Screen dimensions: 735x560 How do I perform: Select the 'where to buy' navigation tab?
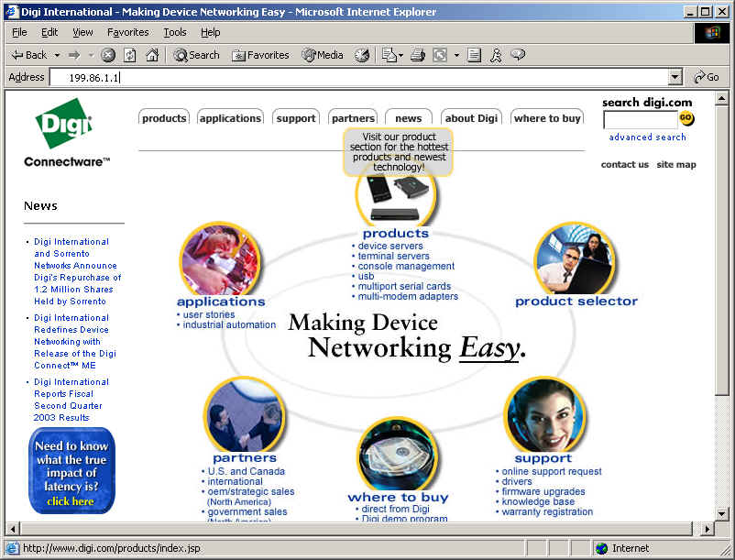[x=547, y=118]
